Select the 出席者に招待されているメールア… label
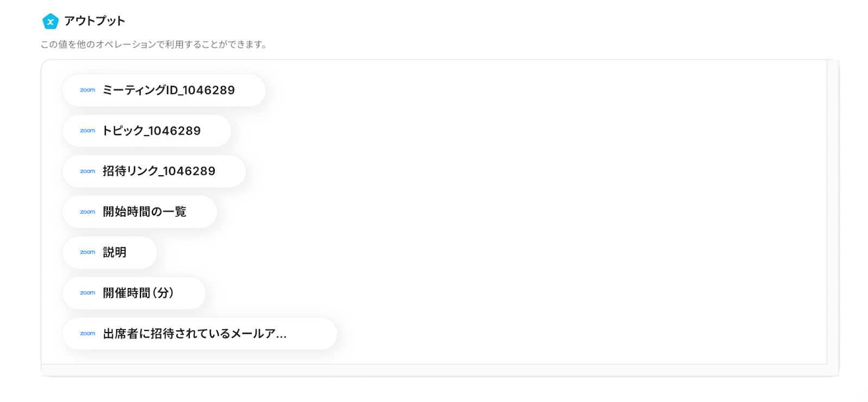 click(195, 334)
